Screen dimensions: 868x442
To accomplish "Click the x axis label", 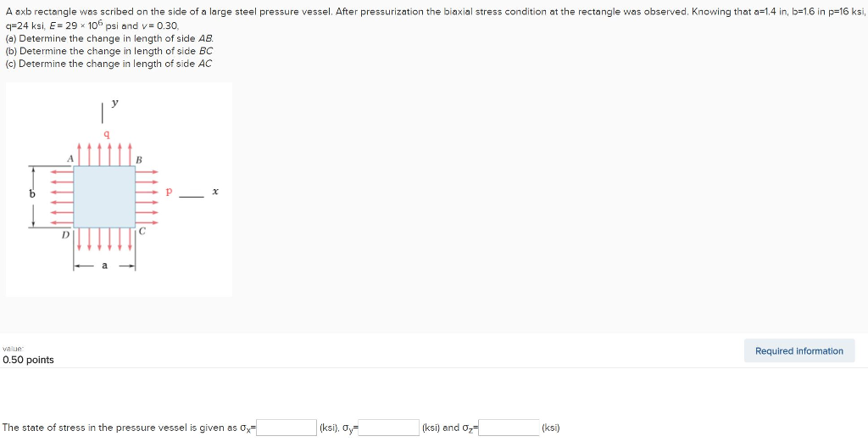I will (x=215, y=193).
